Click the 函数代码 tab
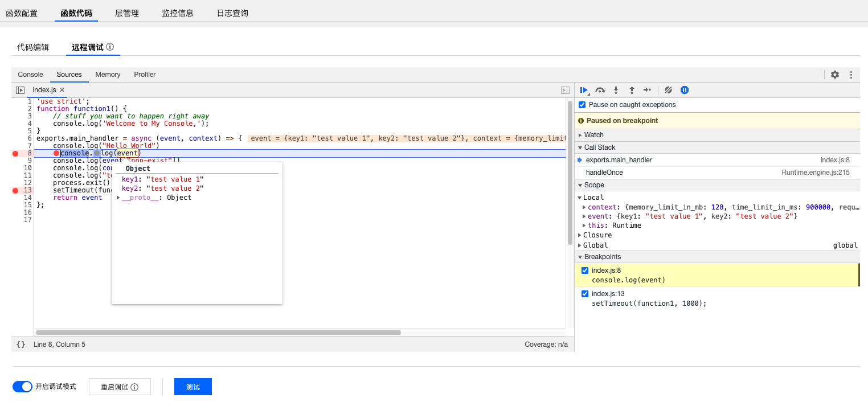This screenshot has height=402, width=868. pyautogui.click(x=76, y=13)
